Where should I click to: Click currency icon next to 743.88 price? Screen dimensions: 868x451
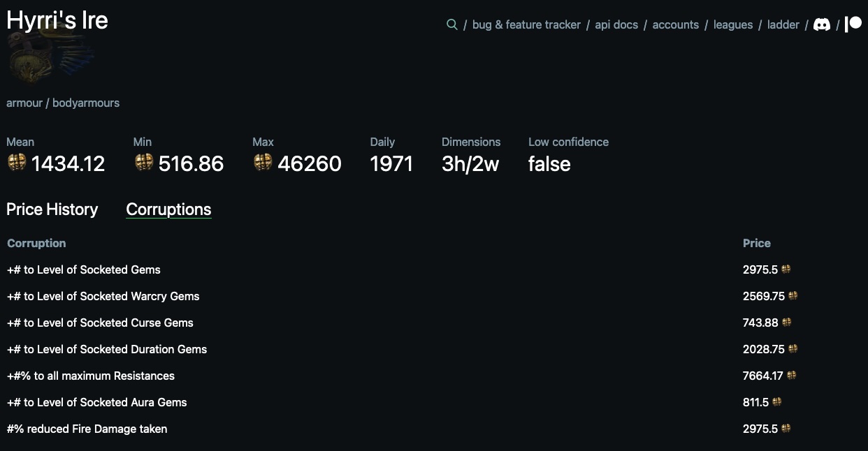(x=786, y=323)
